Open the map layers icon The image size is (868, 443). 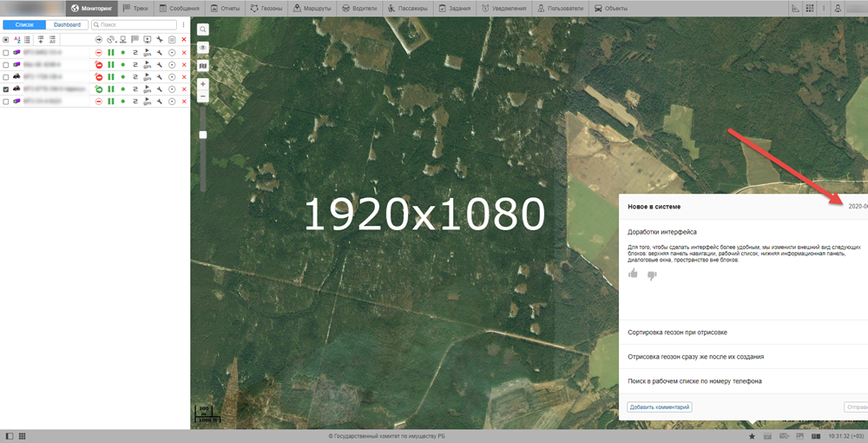[203, 65]
